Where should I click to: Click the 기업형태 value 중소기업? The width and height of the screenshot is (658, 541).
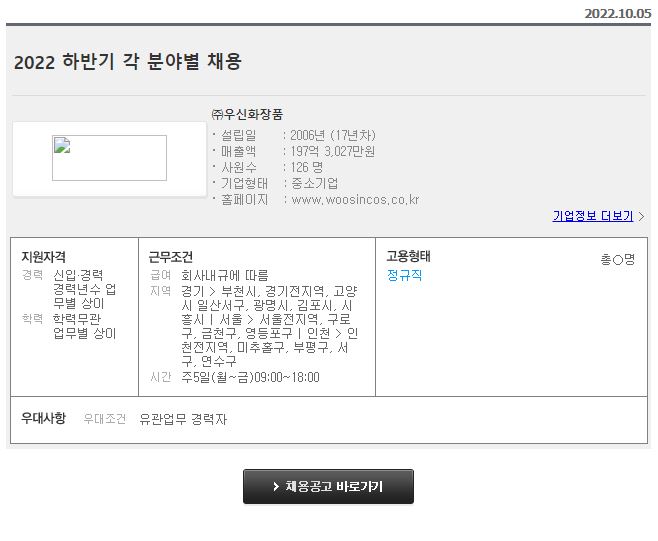point(314,183)
